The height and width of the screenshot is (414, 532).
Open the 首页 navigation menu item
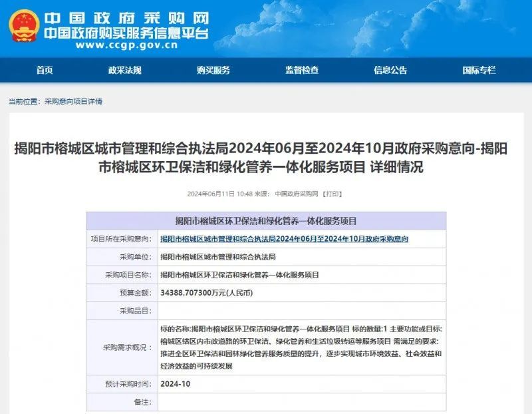point(45,71)
